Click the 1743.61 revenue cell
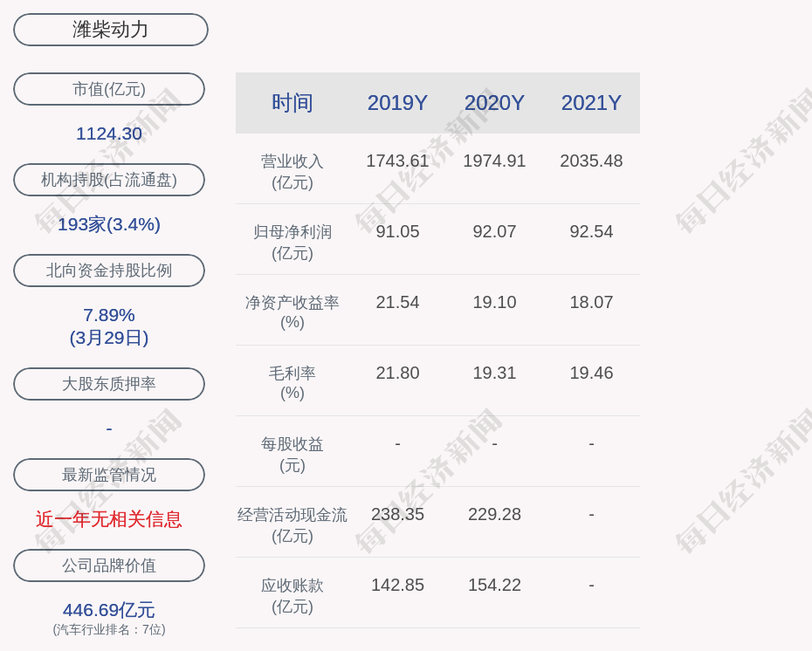812x651 pixels. (397, 161)
